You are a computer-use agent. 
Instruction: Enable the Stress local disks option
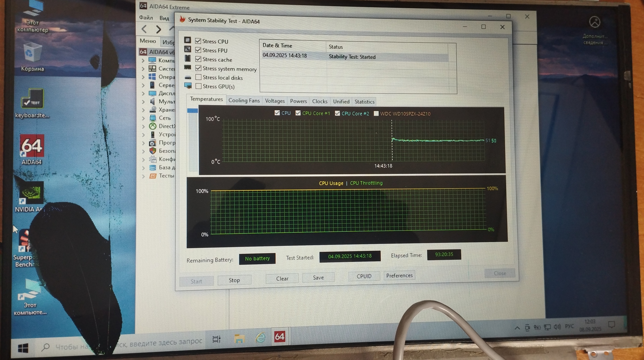[x=199, y=77]
